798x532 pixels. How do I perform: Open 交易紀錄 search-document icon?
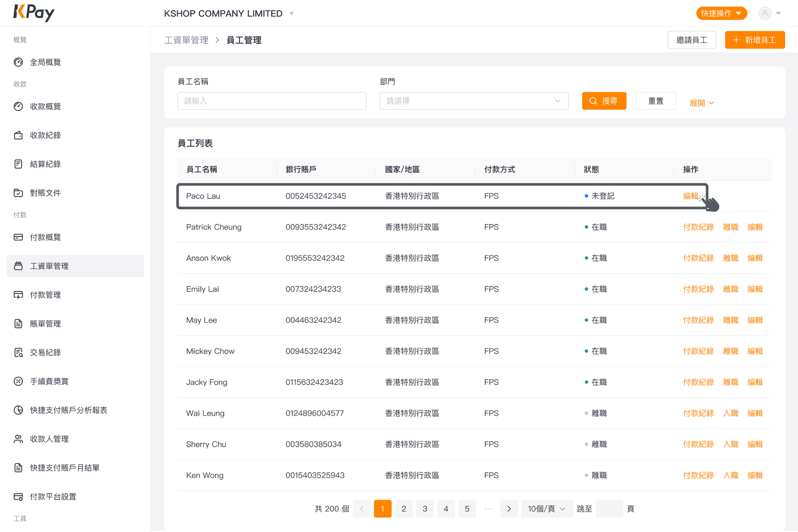click(18, 353)
